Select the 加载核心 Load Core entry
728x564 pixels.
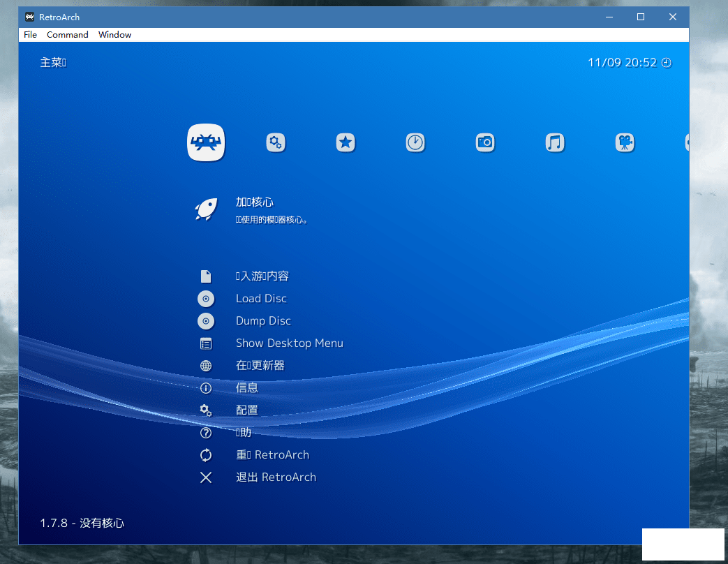[x=255, y=202]
